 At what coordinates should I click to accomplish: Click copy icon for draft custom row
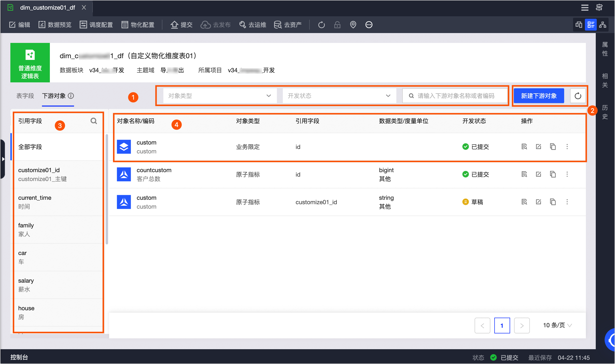(x=553, y=202)
